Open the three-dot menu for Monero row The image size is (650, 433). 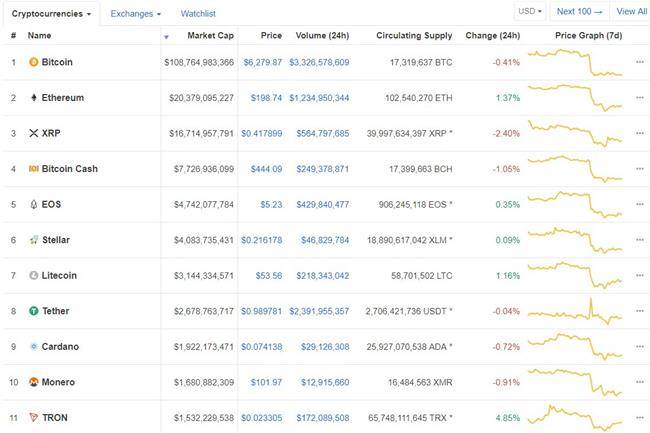[640, 382]
